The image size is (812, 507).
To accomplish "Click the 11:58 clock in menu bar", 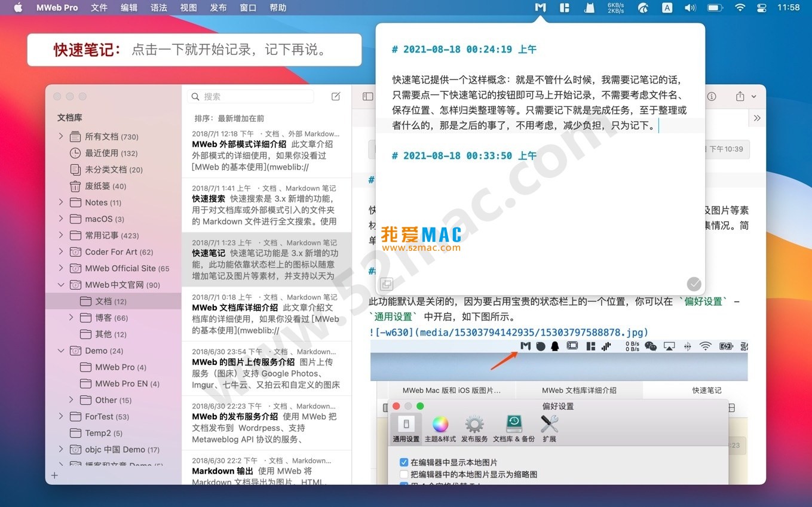I will 788,8.
